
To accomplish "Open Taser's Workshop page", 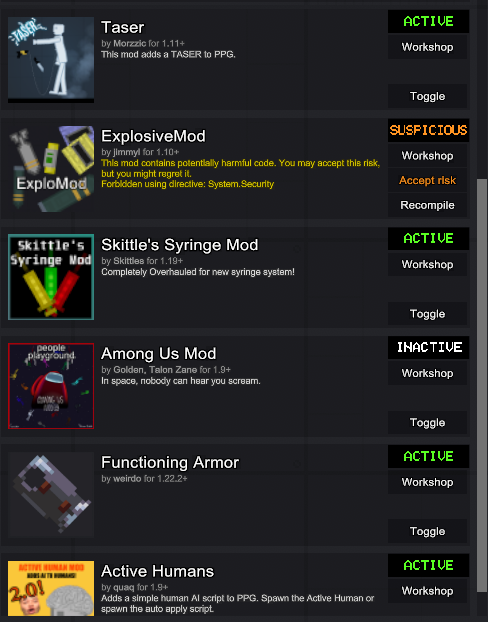I will 427,47.
